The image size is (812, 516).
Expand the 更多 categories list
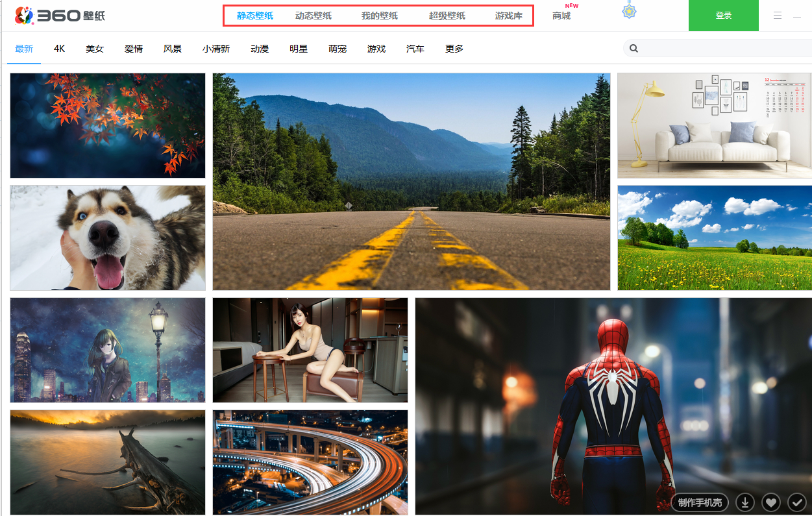pyautogui.click(x=454, y=49)
